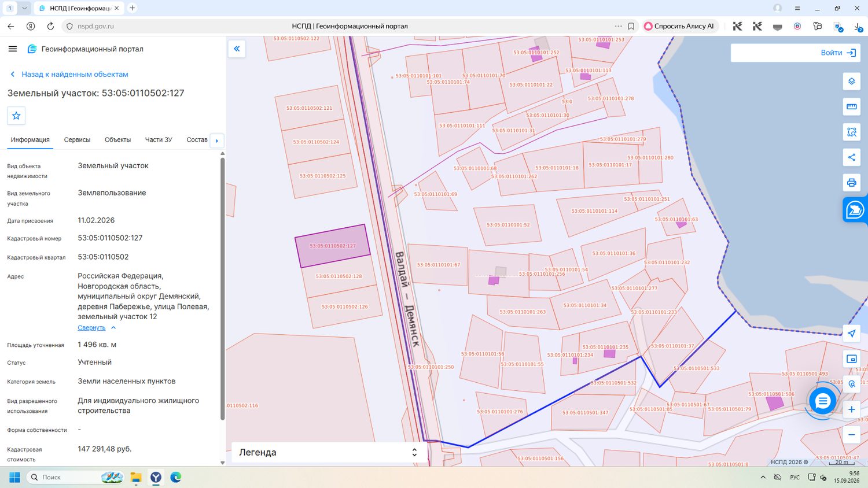The image size is (868, 488).
Task: Click the Спросить Алису AI button
Action: 679,26
